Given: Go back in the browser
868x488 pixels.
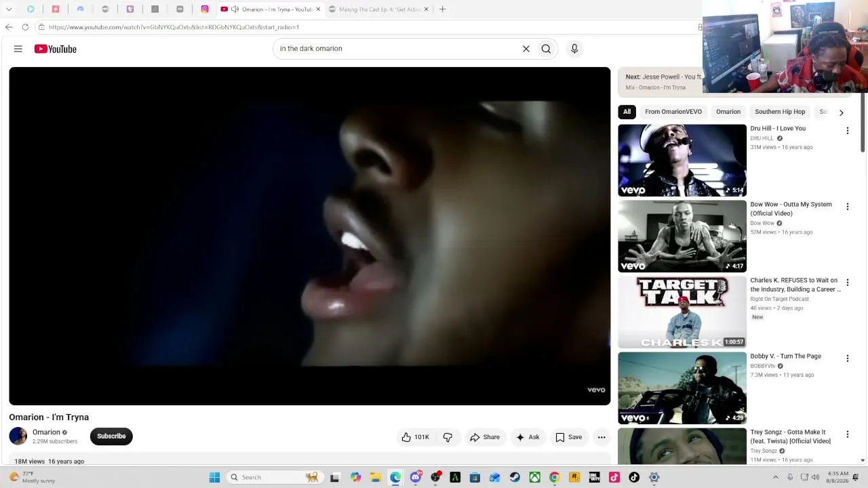Looking at the screenshot, I should (x=9, y=27).
